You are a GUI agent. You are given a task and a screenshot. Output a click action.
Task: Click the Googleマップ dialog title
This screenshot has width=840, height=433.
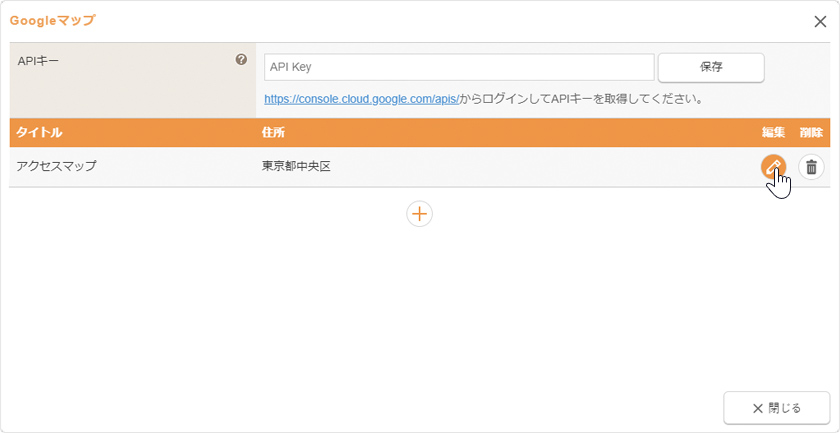coord(53,21)
